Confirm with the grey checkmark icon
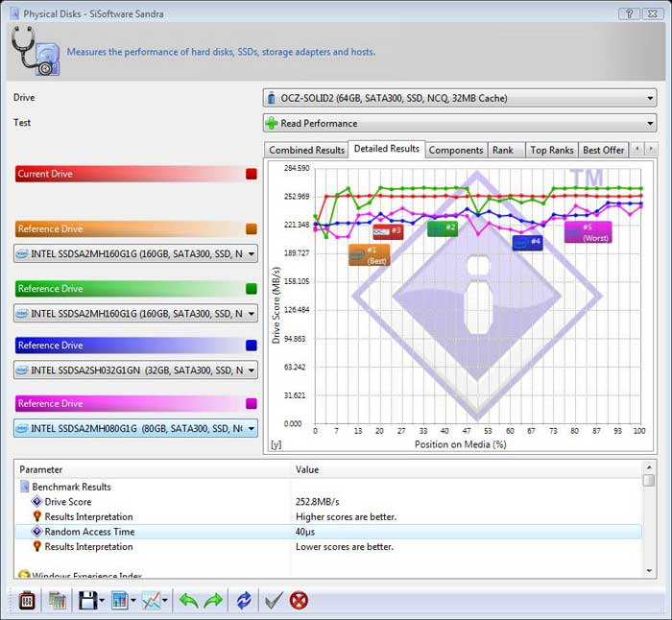This screenshot has height=620, width=672. pos(274,600)
